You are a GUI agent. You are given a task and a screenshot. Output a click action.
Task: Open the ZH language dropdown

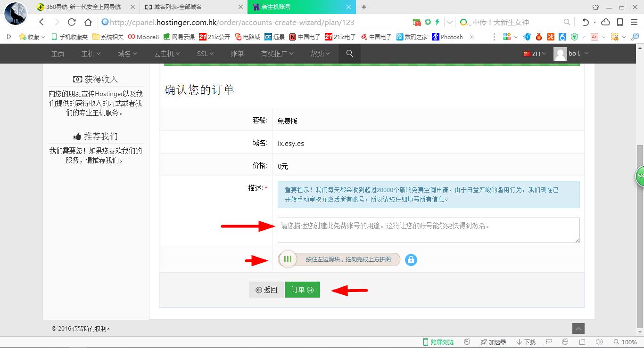(535, 54)
